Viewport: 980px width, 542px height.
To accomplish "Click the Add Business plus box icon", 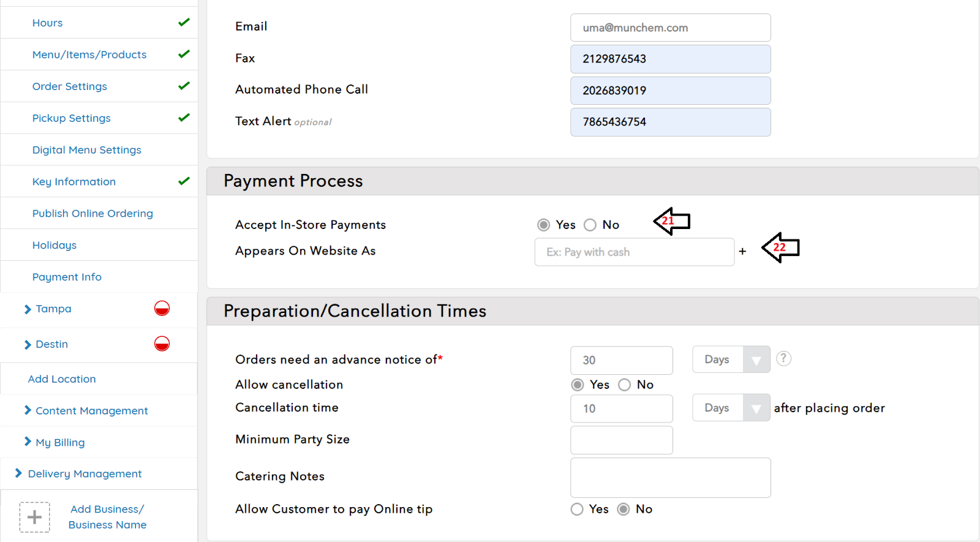I will pos(34,517).
